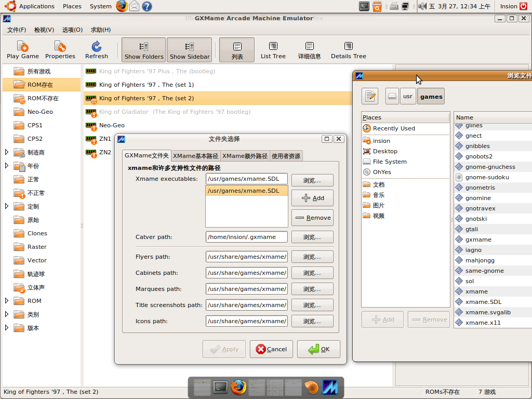Select the xmame.SDL file in browser
Image resolution: width=532 pixels, height=399 pixels.
[x=483, y=302]
